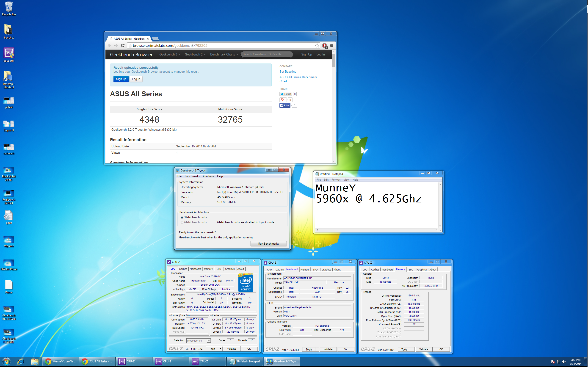Viewport: 588px width, 367px height.
Task: Open Wprime desktop icon
Action: click(x=9, y=242)
